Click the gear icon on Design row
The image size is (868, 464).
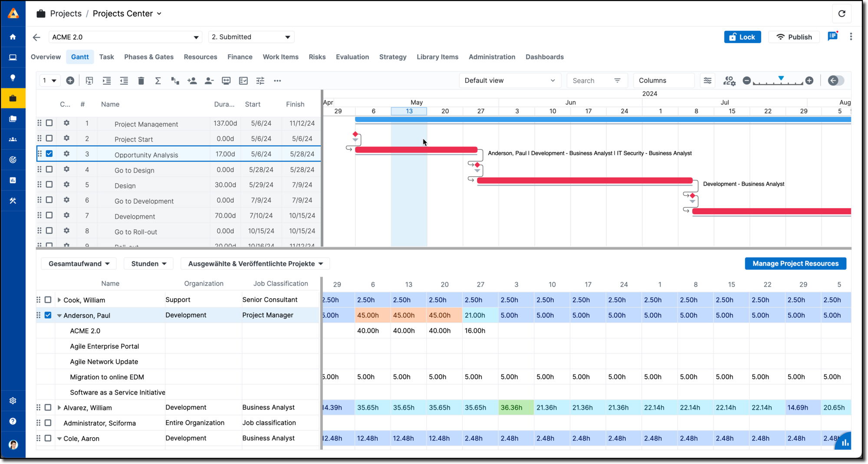pos(66,185)
